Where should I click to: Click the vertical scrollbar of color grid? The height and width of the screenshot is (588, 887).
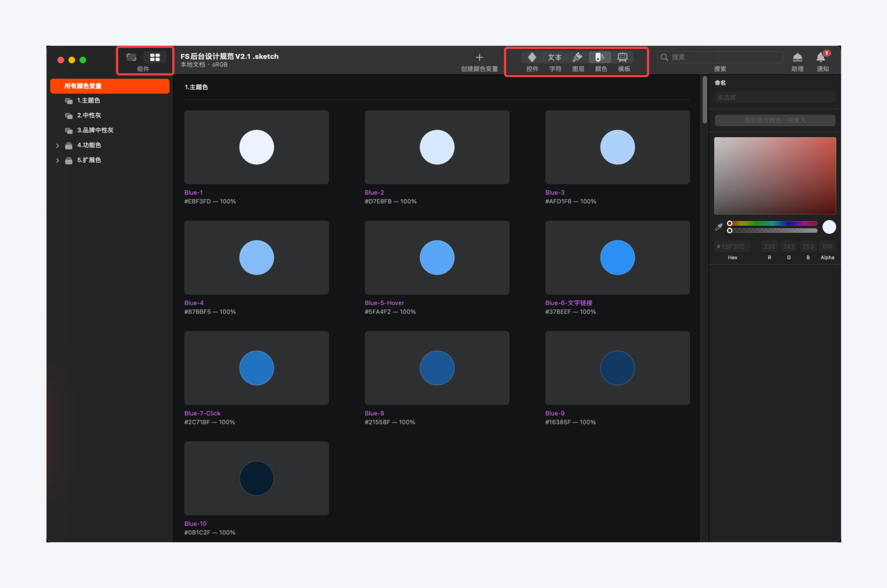pos(705,100)
